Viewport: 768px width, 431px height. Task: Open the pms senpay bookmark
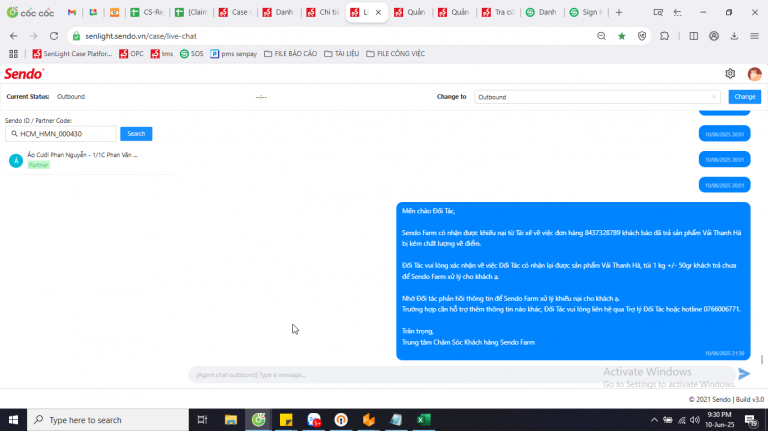pos(234,54)
